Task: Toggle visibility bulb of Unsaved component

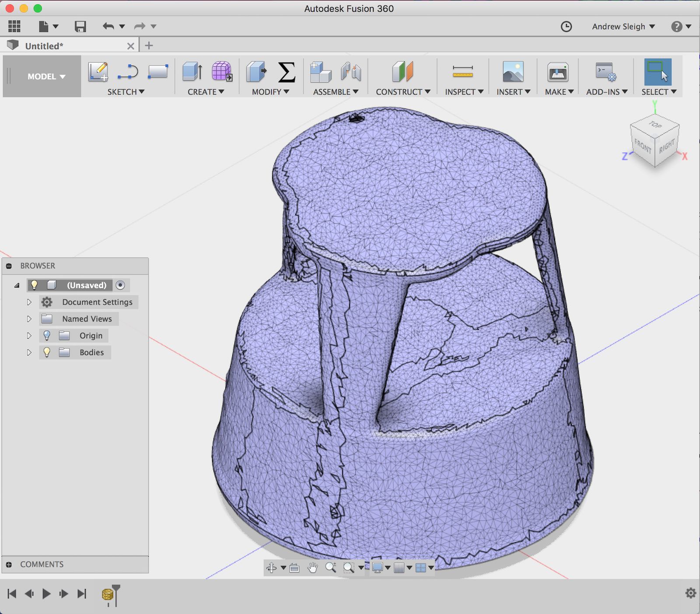Action: [34, 285]
